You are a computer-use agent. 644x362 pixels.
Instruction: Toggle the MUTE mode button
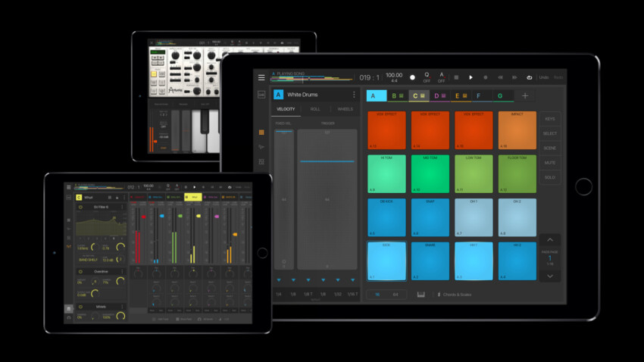550,163
